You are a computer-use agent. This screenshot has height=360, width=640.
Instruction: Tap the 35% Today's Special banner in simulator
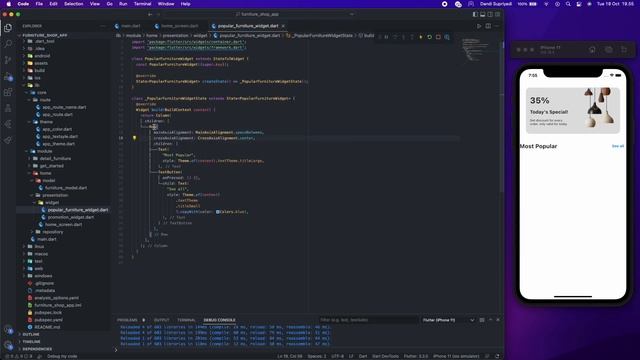click(x=573, y=110)
